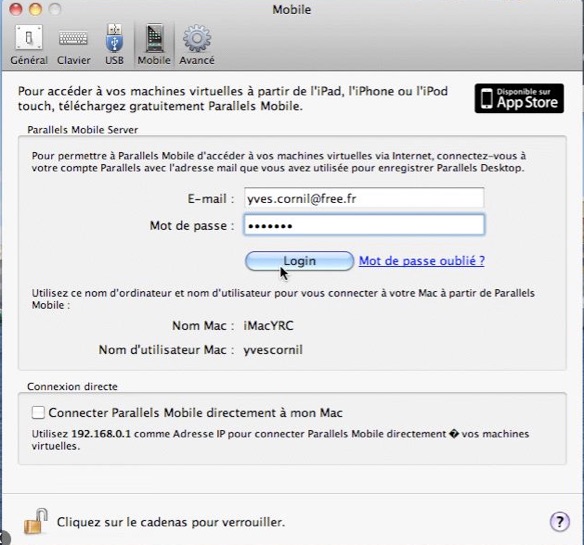The image size is (584, 545).
Task: Click the 192.168.0.1 IP address text
Action: click(101, 434)
